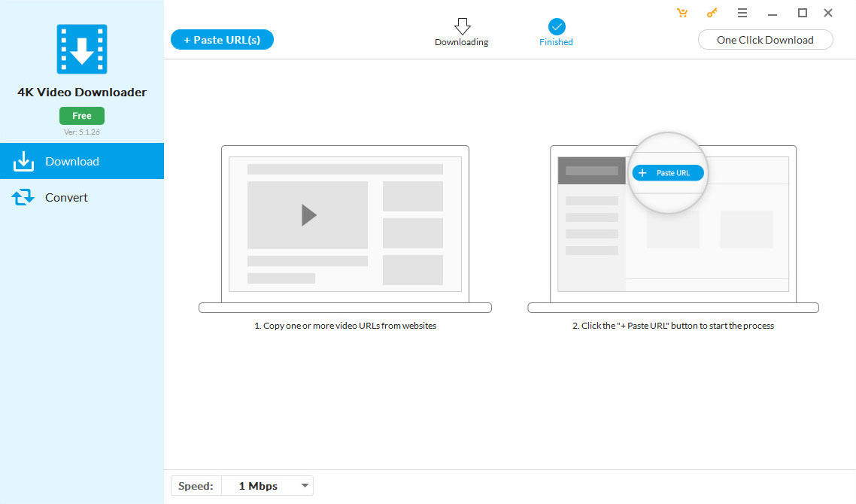Click the Free badge under the app name

(81, 115)
